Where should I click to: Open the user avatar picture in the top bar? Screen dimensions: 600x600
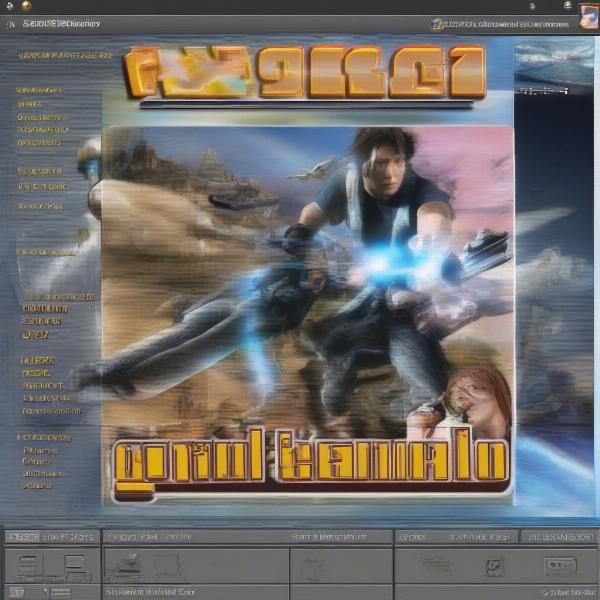coord(589,16)
